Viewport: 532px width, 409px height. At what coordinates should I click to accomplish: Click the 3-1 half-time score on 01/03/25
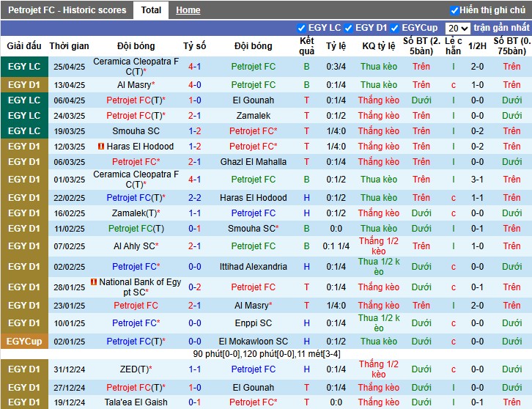coord(477,180)
